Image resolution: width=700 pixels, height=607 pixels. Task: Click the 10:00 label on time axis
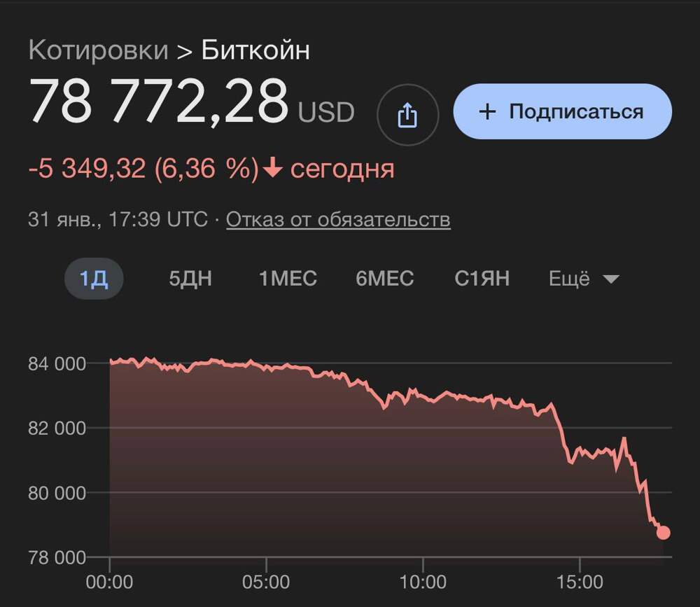[423, 582]
